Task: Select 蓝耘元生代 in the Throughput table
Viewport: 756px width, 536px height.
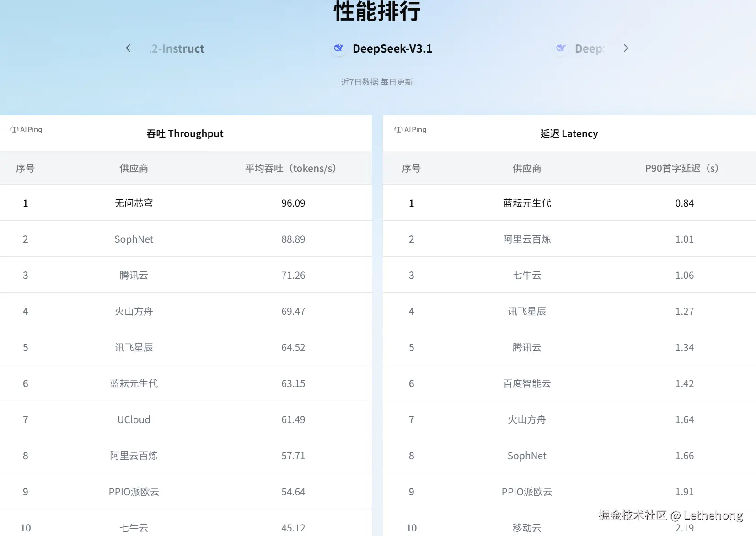Action: (134, 383)
